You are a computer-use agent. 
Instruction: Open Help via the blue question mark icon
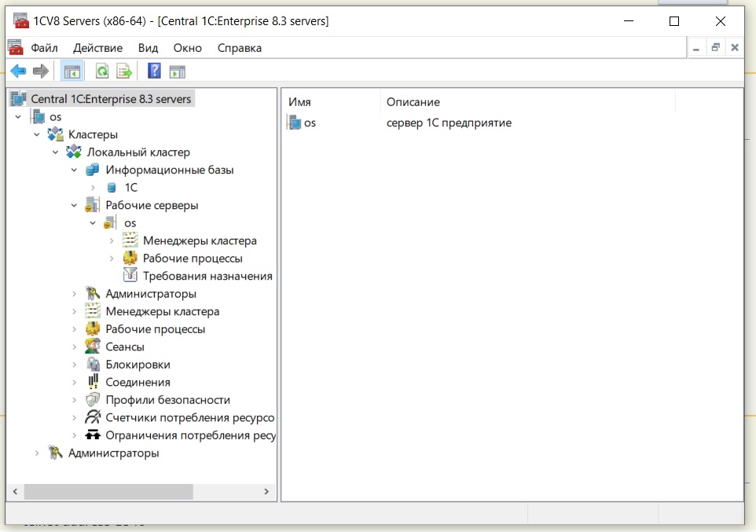pos(154,71)
